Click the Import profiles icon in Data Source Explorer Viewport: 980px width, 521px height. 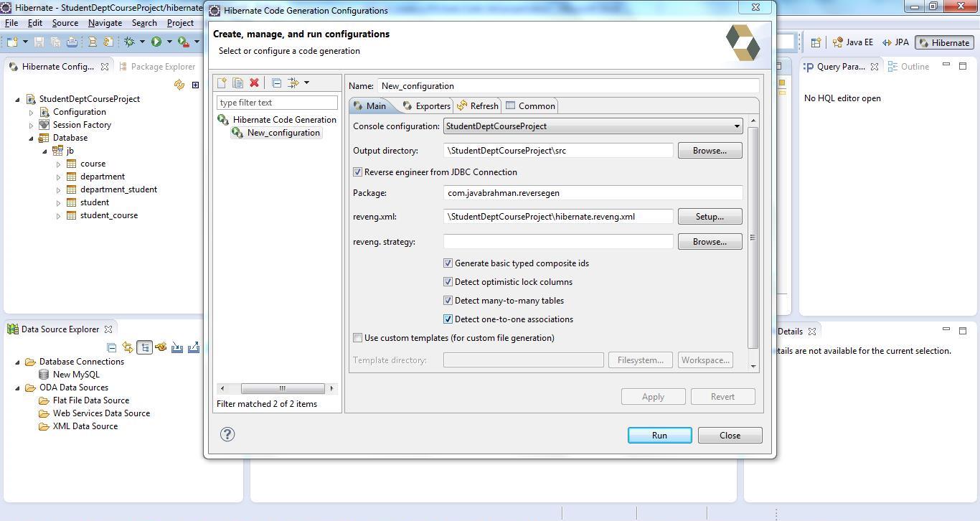(177, 347)
